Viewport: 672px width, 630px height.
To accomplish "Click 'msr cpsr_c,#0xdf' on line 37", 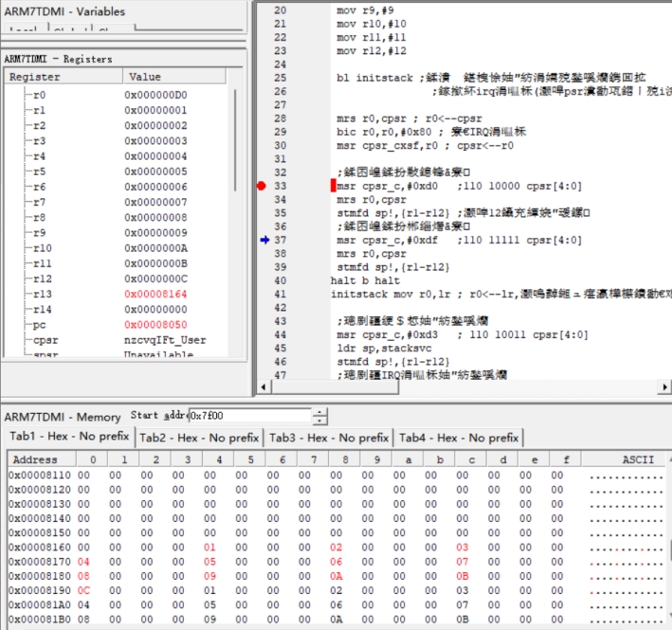I will pyautogui.click(x=387, y=240).
